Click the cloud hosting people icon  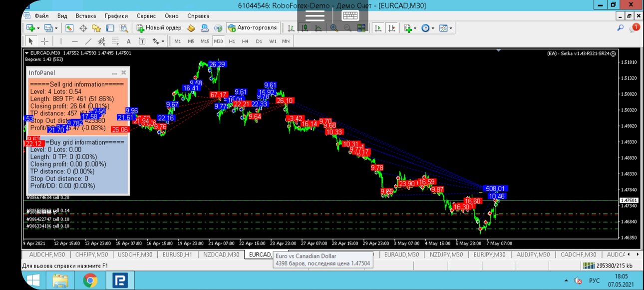pyautogui.click(x=205, y=28)
